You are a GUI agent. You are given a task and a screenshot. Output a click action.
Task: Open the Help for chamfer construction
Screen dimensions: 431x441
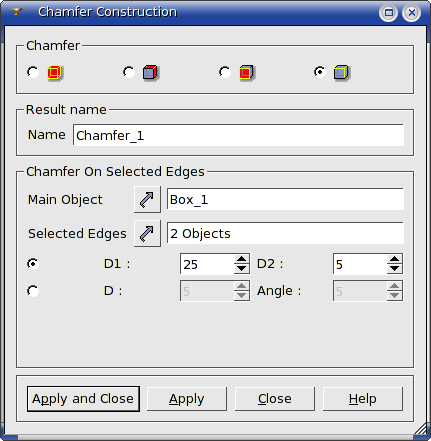363,399
